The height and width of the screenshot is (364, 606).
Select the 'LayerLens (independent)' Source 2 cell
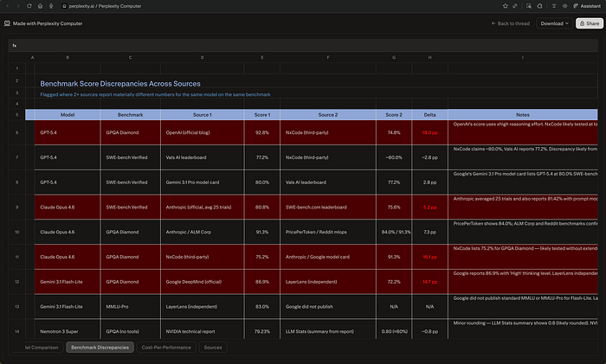[x=328, y=281]
